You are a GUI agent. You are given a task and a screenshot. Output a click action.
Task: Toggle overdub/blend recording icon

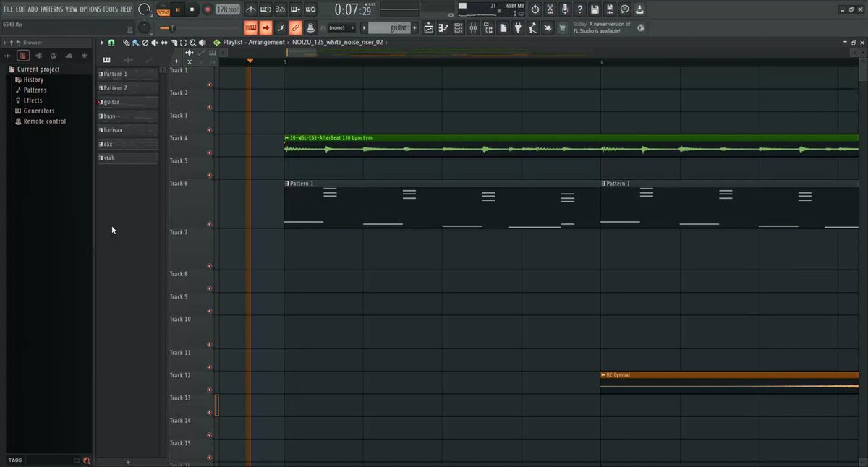click(296, 9)
